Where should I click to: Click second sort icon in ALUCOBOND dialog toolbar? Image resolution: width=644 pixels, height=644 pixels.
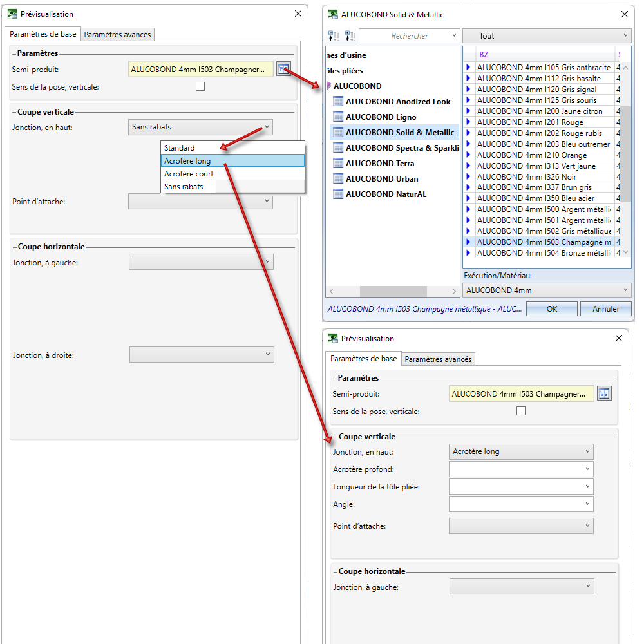coord(350,35)
